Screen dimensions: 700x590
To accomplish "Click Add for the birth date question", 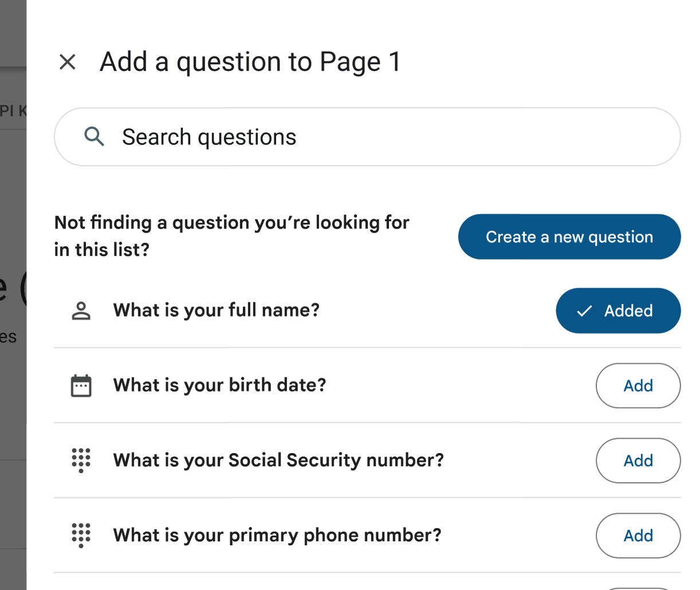I will point(638,386).
